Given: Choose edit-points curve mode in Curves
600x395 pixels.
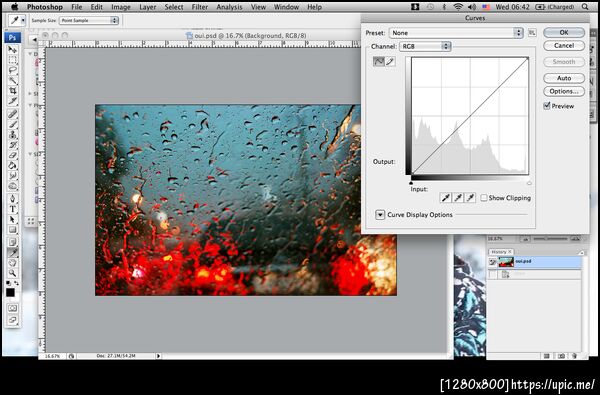Looking at the screenshot, I should tap(379, 62).
